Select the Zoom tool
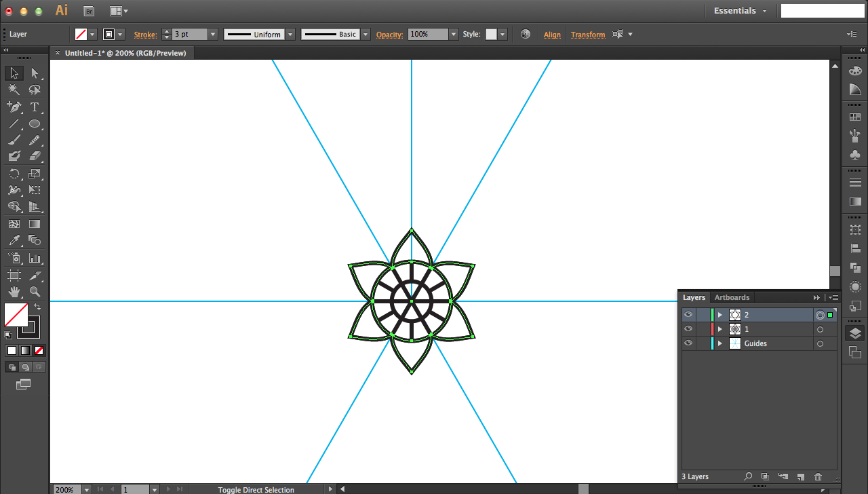 (35, 292)
